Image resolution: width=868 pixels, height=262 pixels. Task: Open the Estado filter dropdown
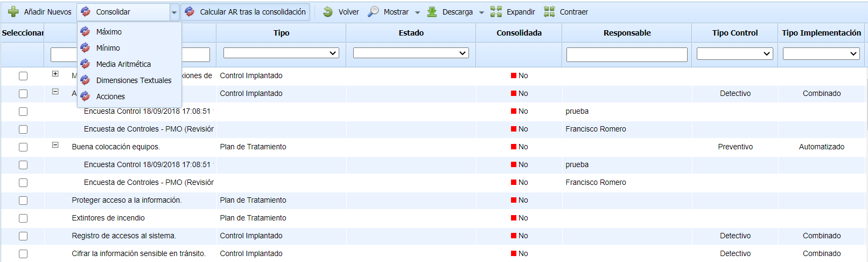click(x=411, y=53)
